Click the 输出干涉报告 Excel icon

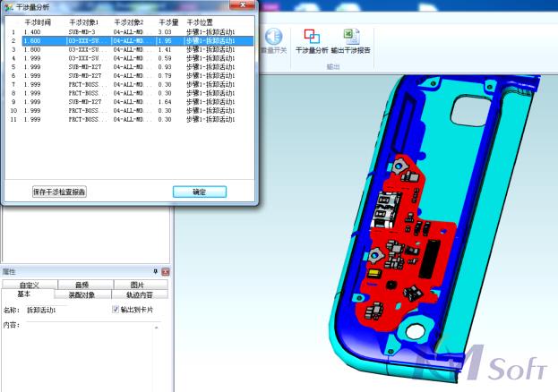pyautogui.click(x=351, y=37)
